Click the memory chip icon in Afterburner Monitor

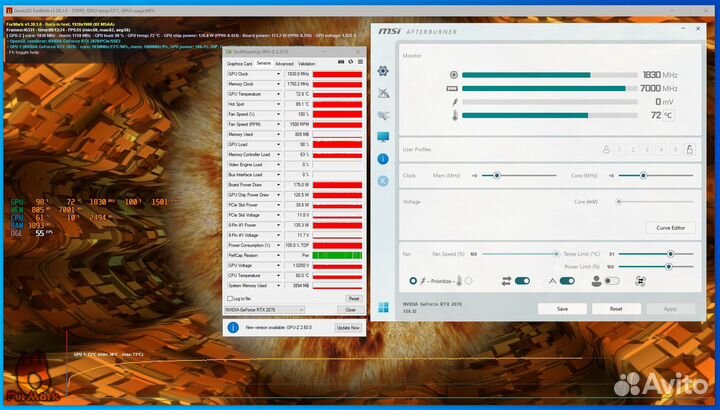(452, 88)
